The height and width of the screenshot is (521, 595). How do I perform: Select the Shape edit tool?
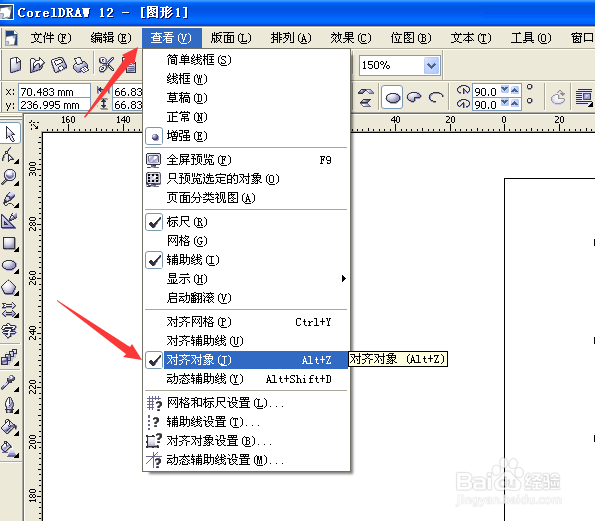(x=9, y=156)
